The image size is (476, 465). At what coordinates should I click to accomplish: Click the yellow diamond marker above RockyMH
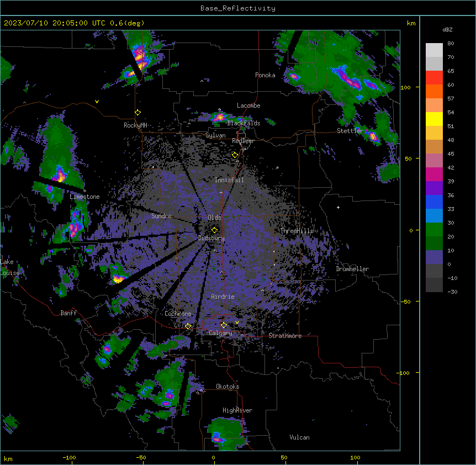[137, 113]
